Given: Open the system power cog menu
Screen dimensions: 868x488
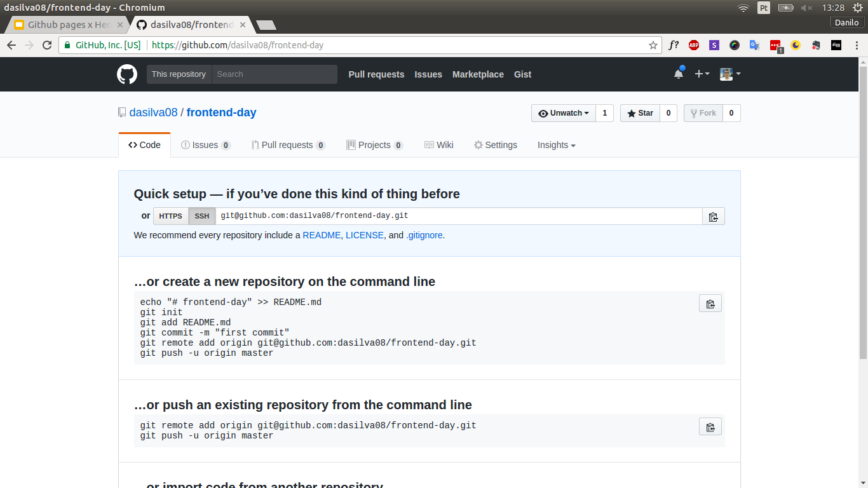Looking at the screenshot, I should click(x=857, y=8).
